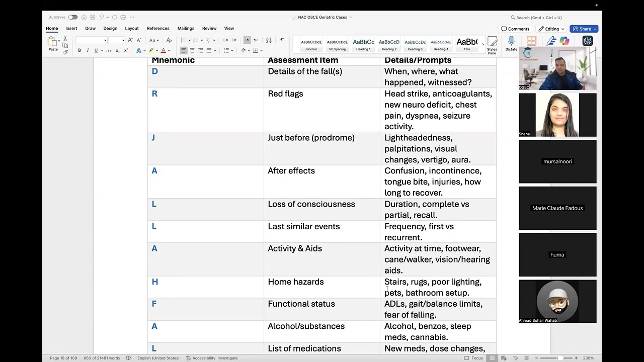The height and width of the screenshot is (362, 644).
Task: Open the font size dropdown
Action: (x=123, y=40)
